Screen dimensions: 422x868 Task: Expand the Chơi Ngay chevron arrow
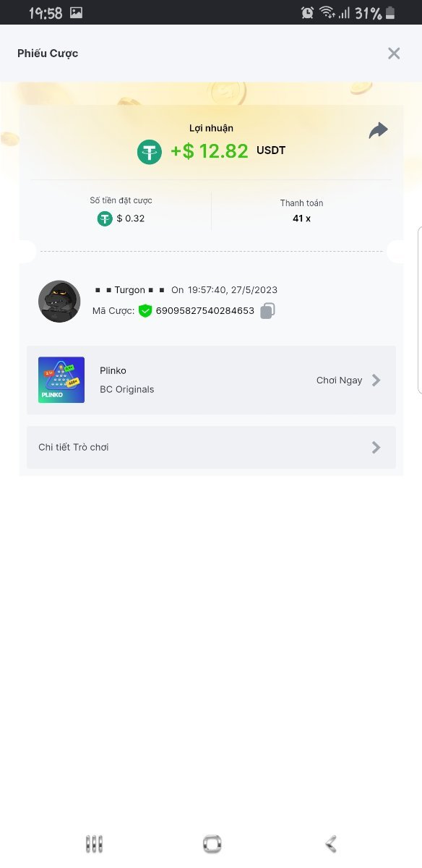coord(376,380)
